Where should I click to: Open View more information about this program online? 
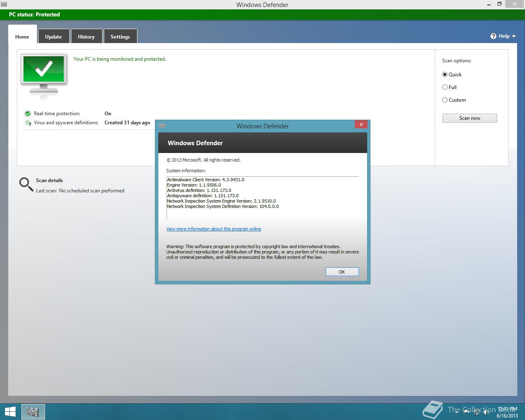point(214,229)
